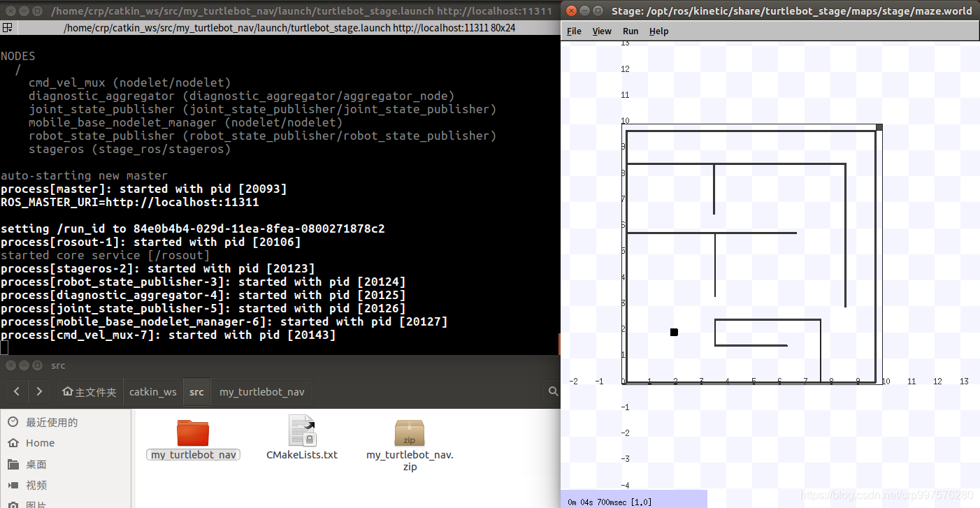Click the 'cmd_vel_mux (nodelet/nodelet)' node line
This screenshot has height=508, width=980.
pyautogui.click(x=129, y=82)
